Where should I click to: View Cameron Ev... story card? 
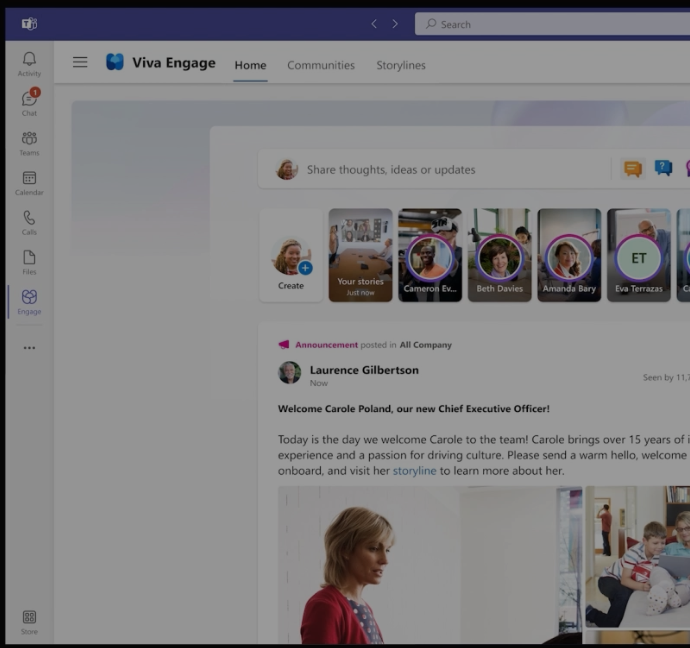[x=430, y=255]
